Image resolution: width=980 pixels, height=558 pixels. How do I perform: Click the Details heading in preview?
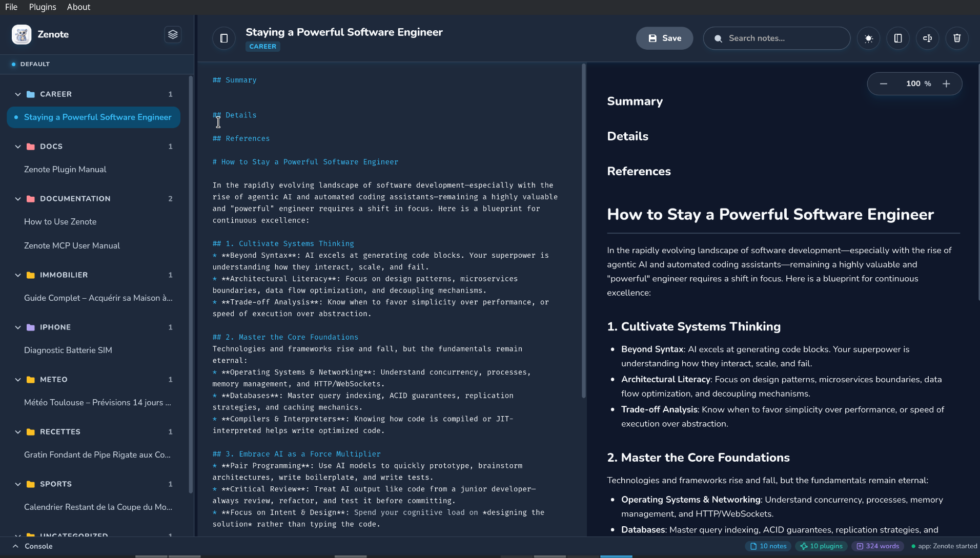627,136
